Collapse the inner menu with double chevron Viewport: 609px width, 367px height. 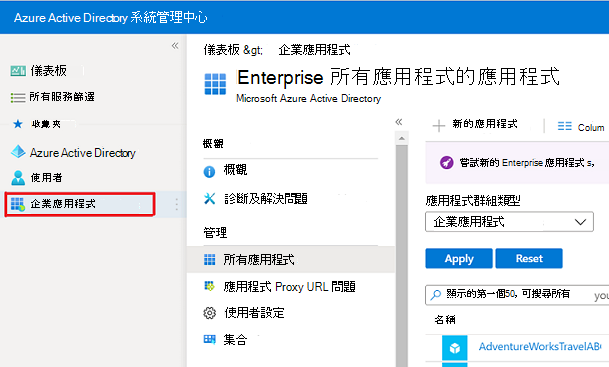click(x=399, y=122)
